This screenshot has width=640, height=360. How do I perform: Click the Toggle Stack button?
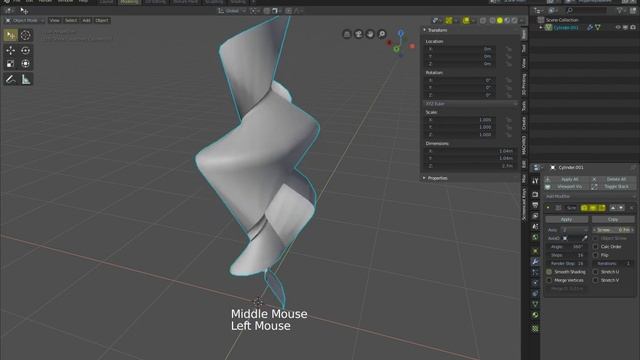click(x=613, y=187)
